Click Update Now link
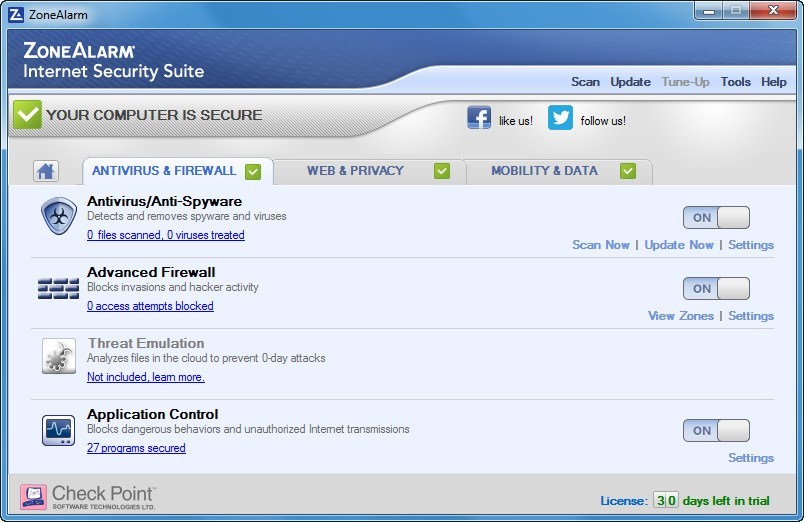804x522 pixels. 679,245
